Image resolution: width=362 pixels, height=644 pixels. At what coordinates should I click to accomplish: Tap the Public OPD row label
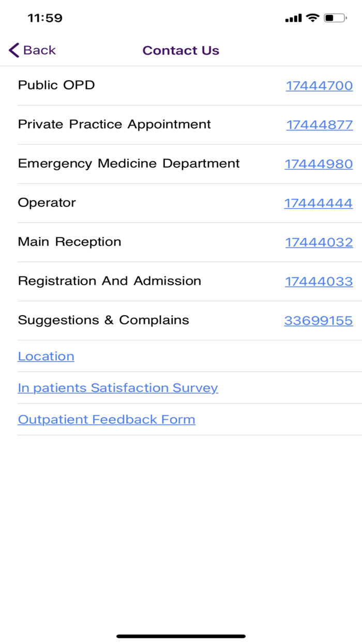coord(56,85)
